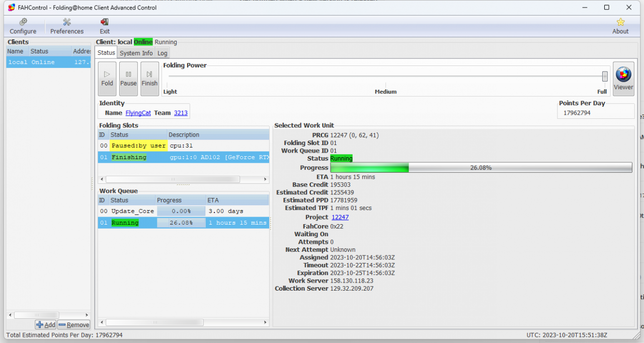Image resolution: width=644 pixels, height=343 pixels.
Task: Click Total Estimated Points Per Day text
Action: coord(64,335)
